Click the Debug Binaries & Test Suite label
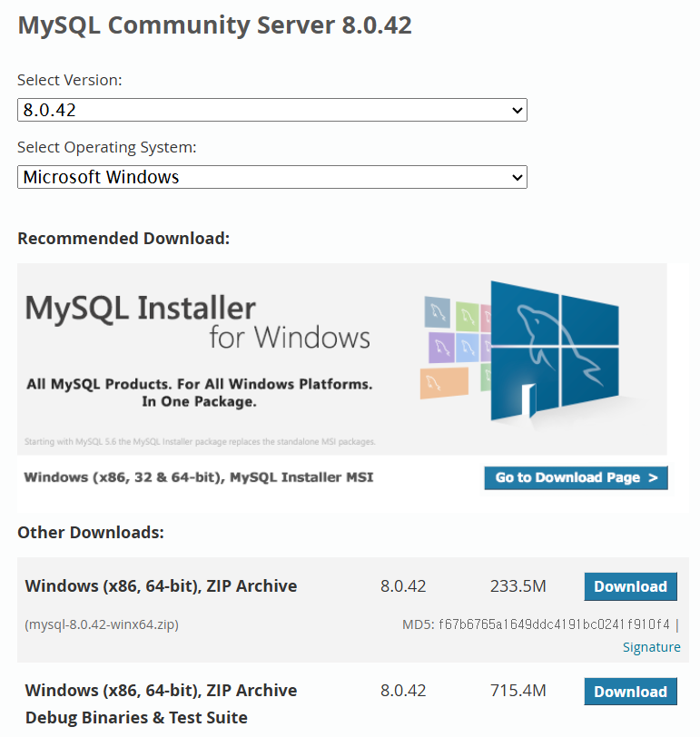This screenshot has height=737, width=700. click(136, 718)
